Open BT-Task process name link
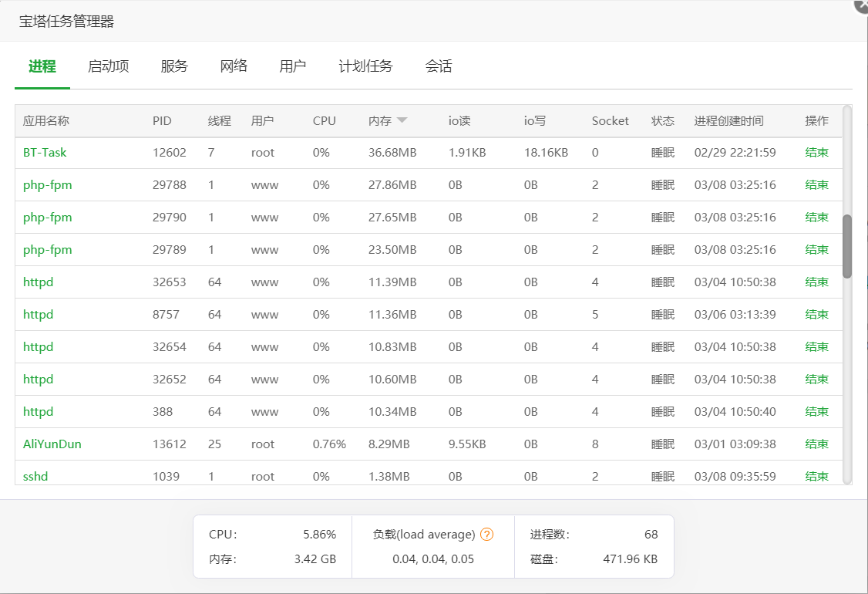 (x=45, y=153)
